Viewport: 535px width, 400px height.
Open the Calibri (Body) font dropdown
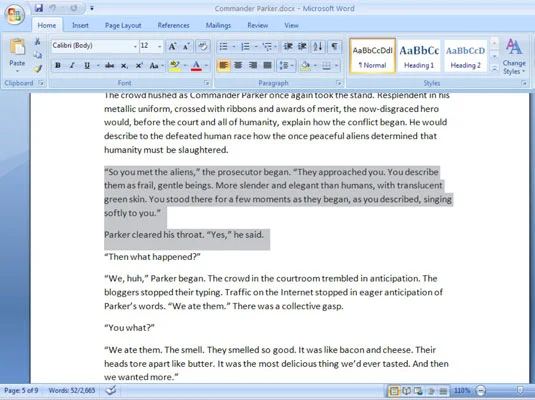point(95,46)
